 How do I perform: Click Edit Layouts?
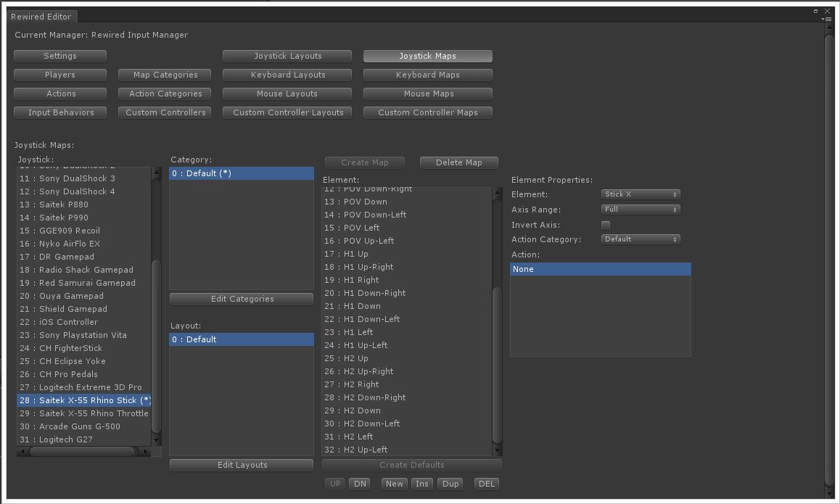[241, 465]
